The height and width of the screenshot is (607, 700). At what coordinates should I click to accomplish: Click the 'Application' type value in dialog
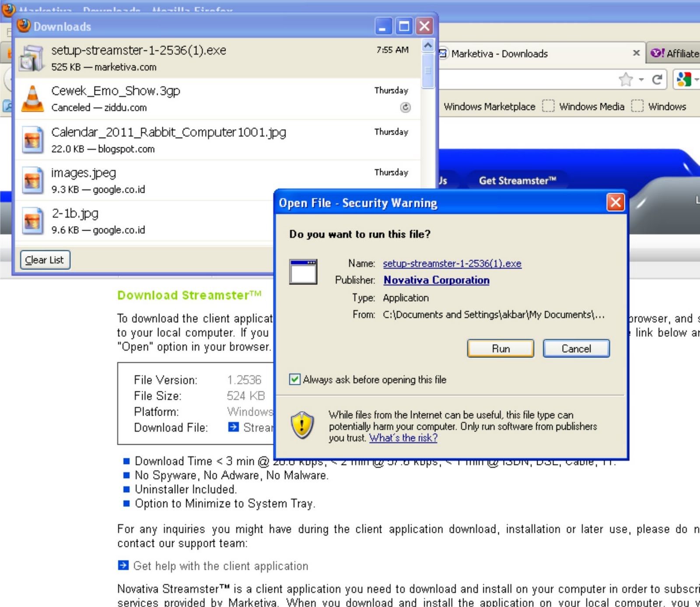click(406, 298)
